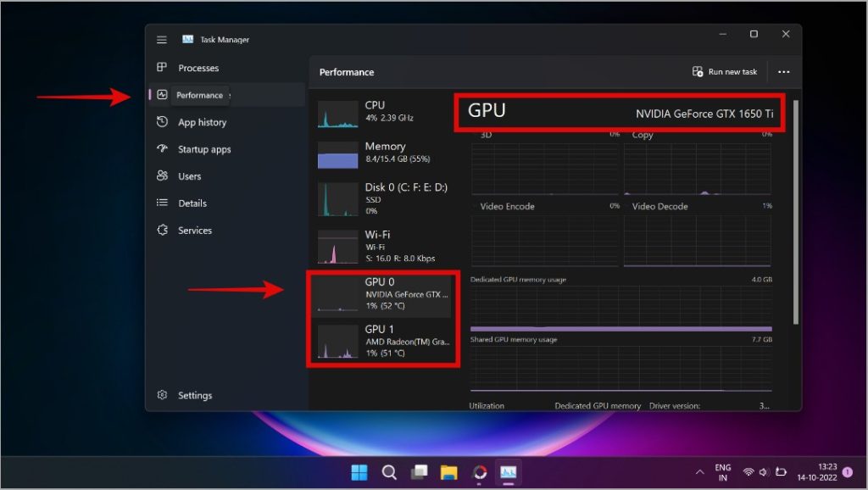Open Startup apps section in sidebar
This screenshot has width=868, height=490.
[203, 148]
